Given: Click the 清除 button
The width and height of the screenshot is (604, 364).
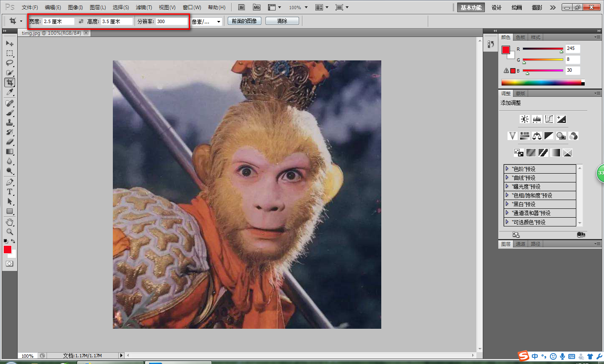Looking at the screenshot, I should 282,21.
